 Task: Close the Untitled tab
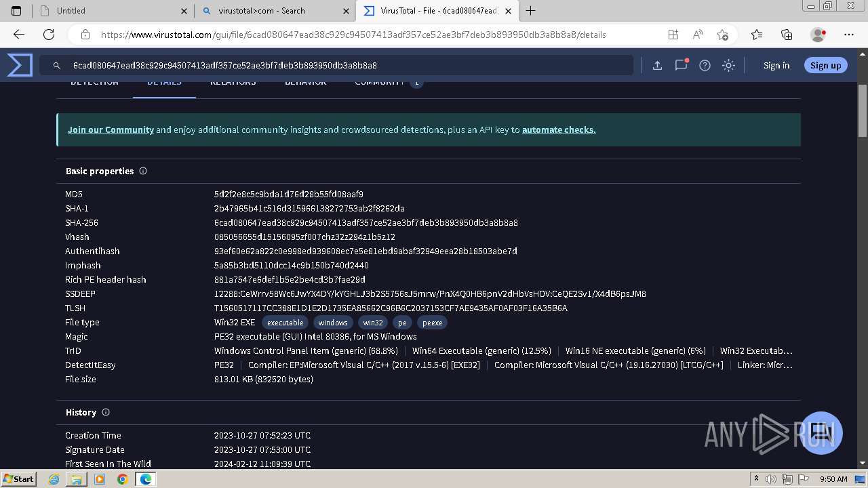[x=184, y=11]
